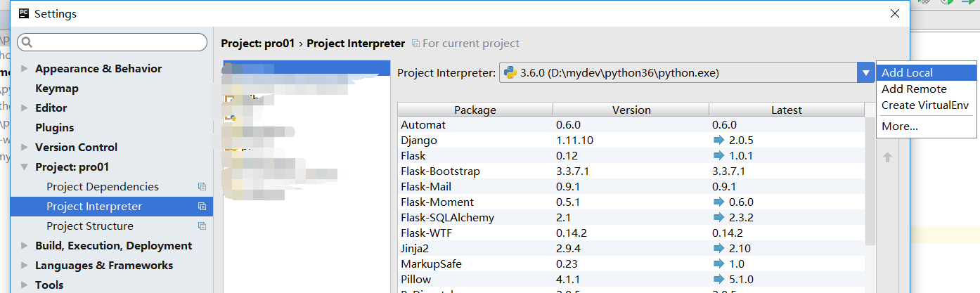The width and height of the screenshot is (980, 293).
Task: Click the 'For current project' icon in breadcrumb
Action: (415, 44)
